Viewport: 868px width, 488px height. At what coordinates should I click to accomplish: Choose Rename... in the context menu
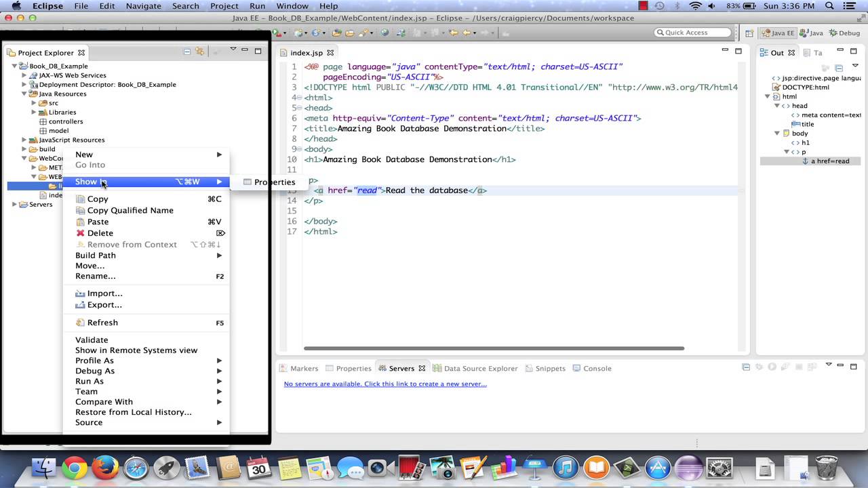tap(146, 276)
